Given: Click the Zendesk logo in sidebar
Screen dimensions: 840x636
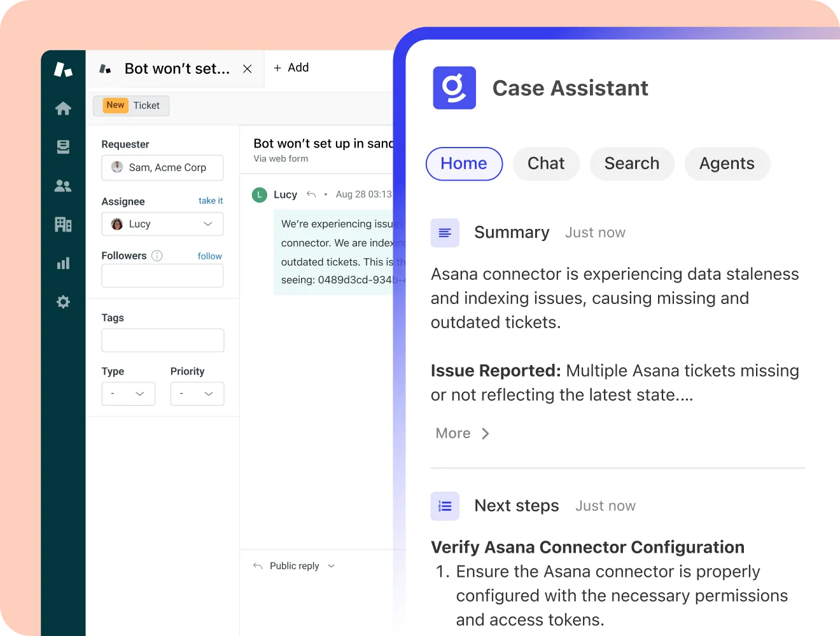Looking at the screenshot, I should 63,69.
